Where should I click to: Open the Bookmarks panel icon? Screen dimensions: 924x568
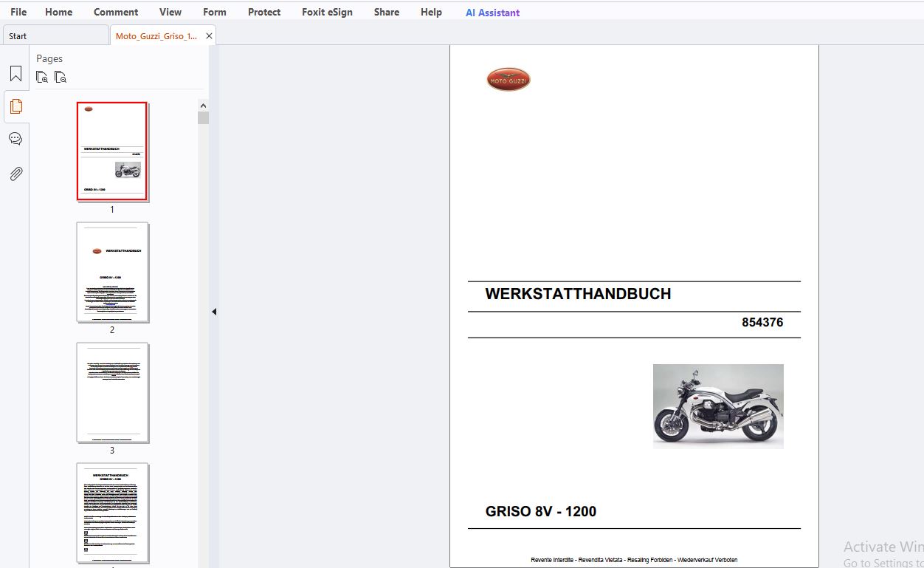(15, 74)
